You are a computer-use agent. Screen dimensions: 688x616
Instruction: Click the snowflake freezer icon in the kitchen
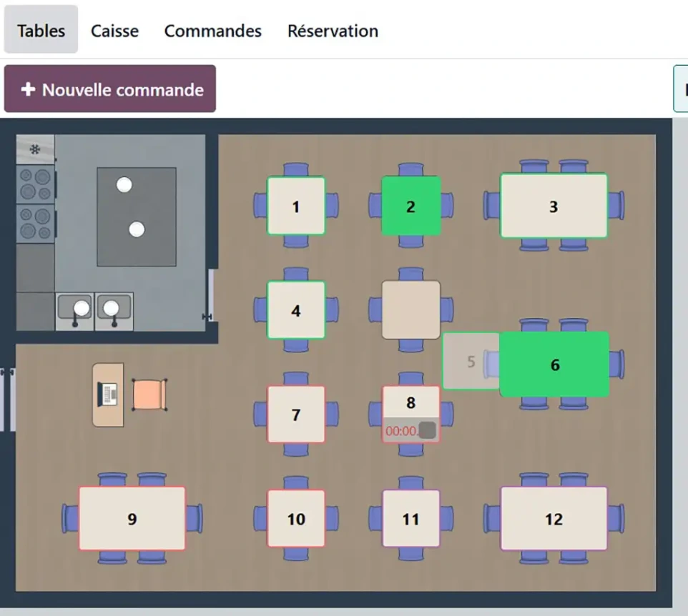[34, 147]
